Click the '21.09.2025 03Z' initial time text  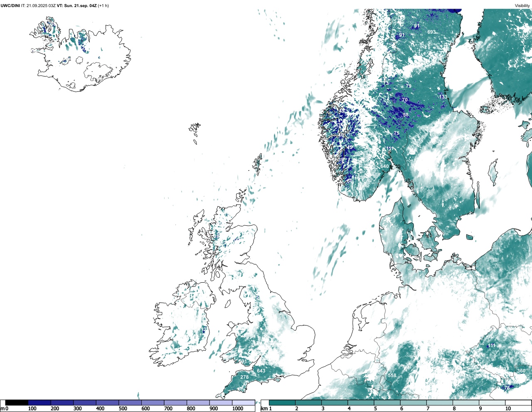coord(41,6)
